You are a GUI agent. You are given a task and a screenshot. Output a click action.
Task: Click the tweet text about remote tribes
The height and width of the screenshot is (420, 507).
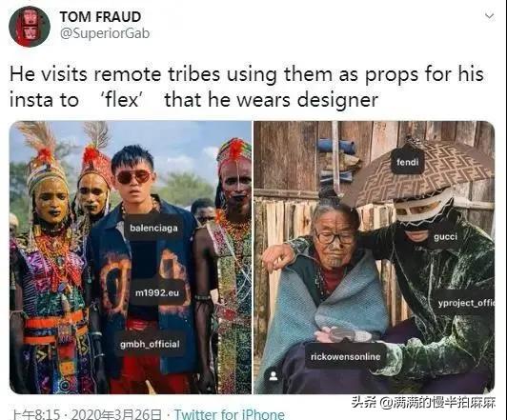click(247, 87)
